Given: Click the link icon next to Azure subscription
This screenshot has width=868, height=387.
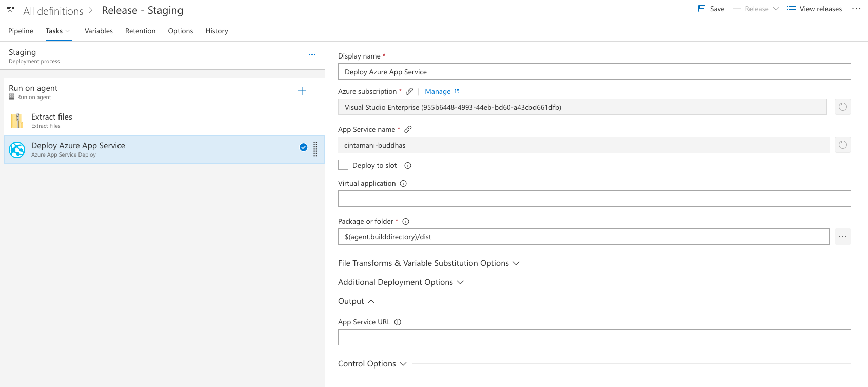Looking at the screenshot, I should tap(409, 91).
